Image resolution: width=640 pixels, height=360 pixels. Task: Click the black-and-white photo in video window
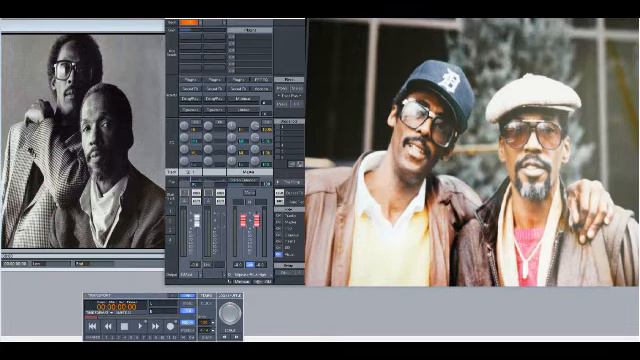tap(83, 141)
